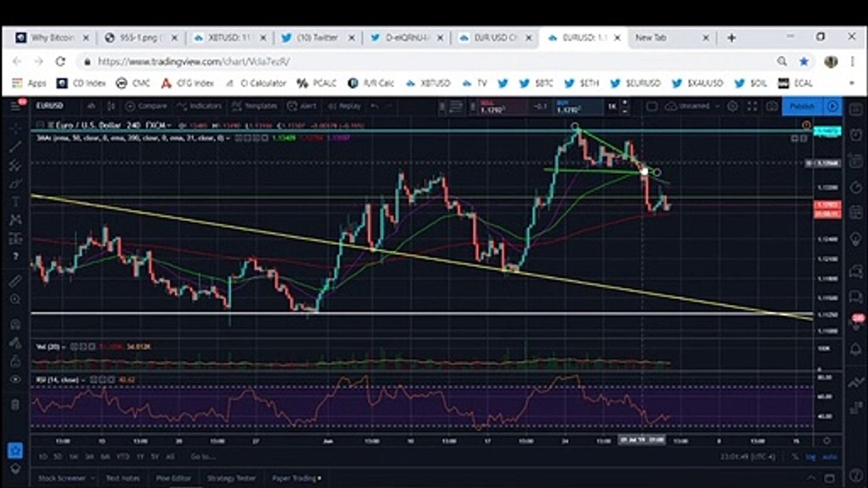The image size is (868, 488).
Task: Open the candlestick chart style selector
Action: click(x=110, y=106)
